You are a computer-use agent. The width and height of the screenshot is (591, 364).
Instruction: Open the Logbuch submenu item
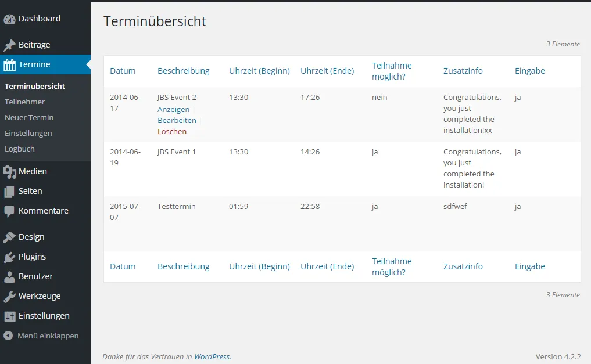point(20,149)
